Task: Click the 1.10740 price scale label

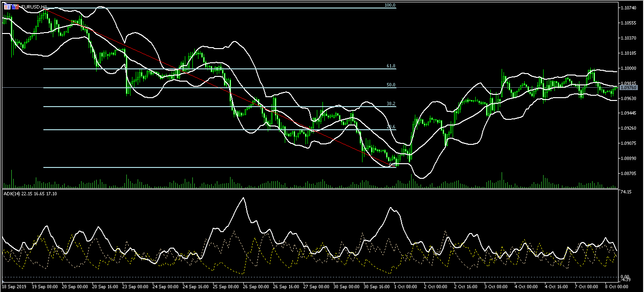Action: pos(629,8)
